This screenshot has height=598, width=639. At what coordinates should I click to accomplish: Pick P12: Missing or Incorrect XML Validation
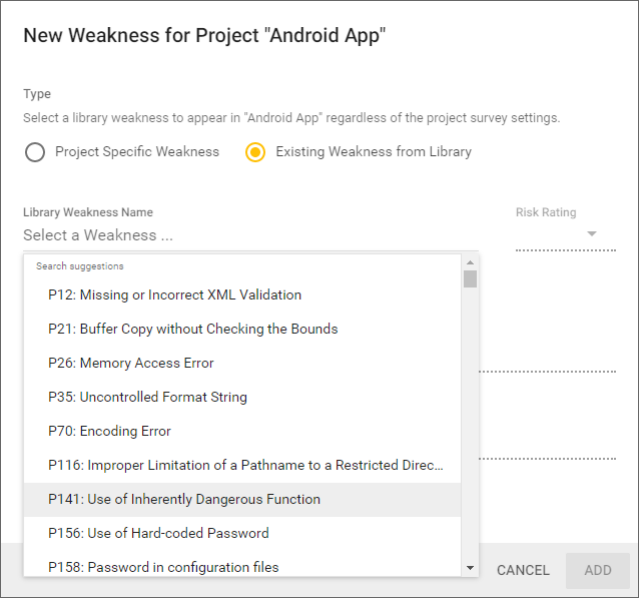click(175, 295)
